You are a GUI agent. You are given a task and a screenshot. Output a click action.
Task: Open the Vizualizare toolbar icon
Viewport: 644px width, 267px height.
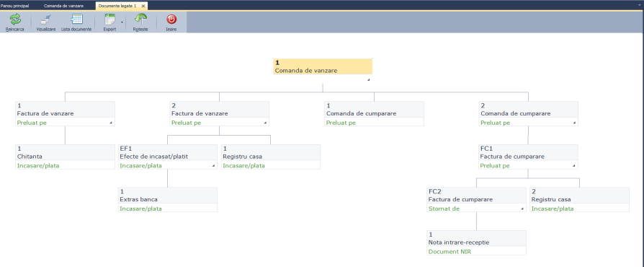tap(46, 19)
